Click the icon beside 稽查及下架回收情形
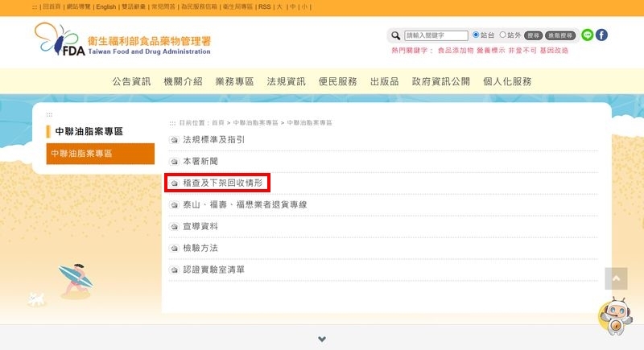The width and height of the screenshot is (644, 350). click(174, 183)
